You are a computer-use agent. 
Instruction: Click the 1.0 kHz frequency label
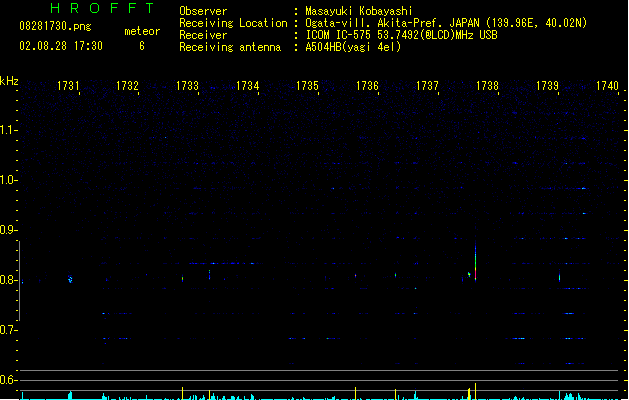point(8,180)
